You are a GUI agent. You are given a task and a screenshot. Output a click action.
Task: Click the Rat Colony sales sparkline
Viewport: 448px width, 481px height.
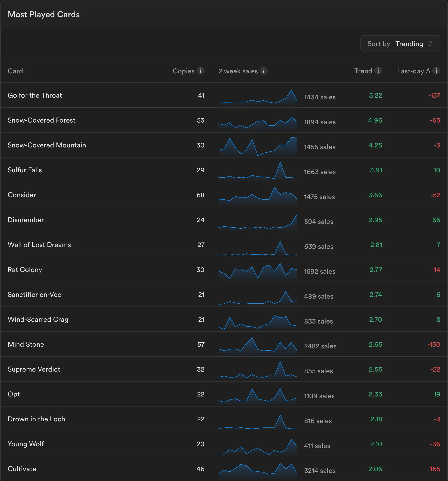(x=257, y=272)
